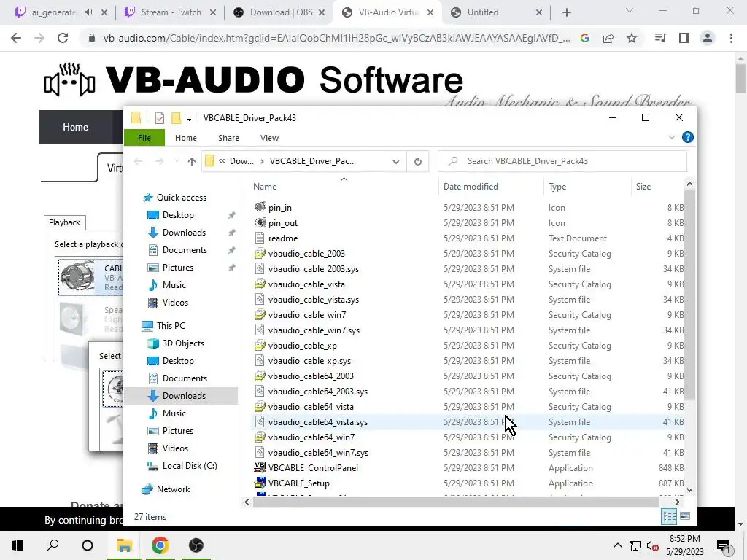Open OBS Studio from taskbar
This screenshot has width=747, height=560.
click(x=196, y=545)
